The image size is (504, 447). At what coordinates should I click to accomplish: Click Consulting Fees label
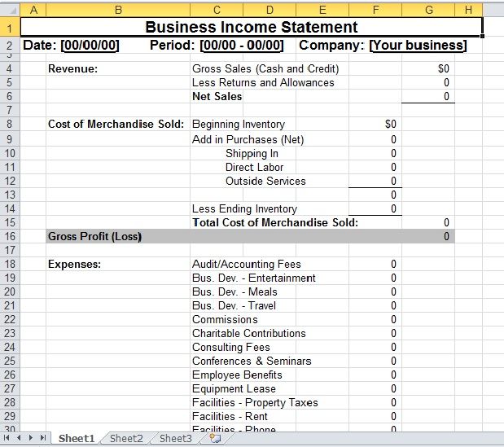[231, 347]
